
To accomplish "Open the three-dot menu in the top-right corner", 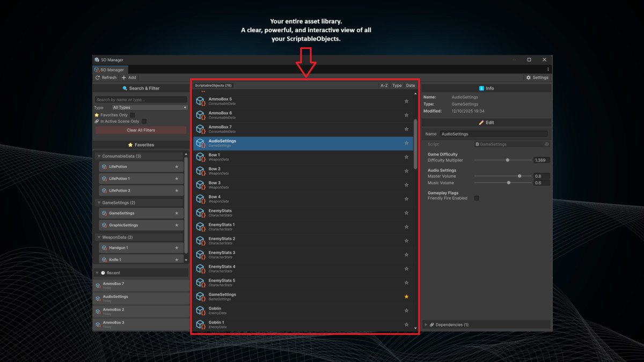I will pyautogui.click(x=548, y=70).
